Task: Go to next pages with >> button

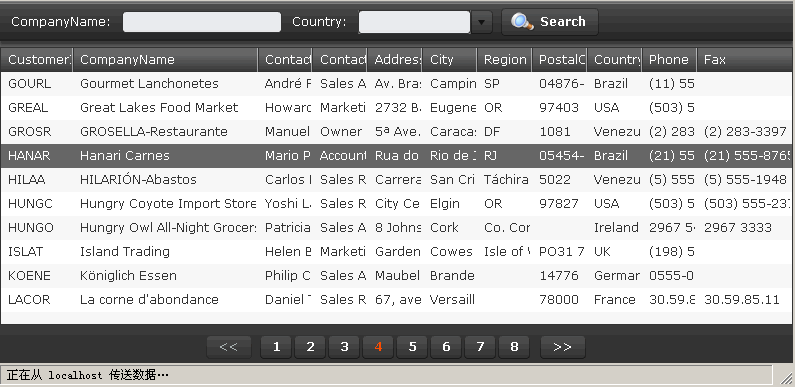Action: coord(563,347)
